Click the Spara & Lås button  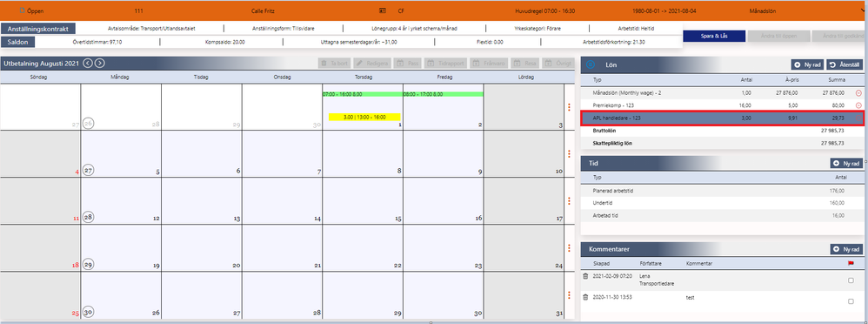click(x=713, y=36)
